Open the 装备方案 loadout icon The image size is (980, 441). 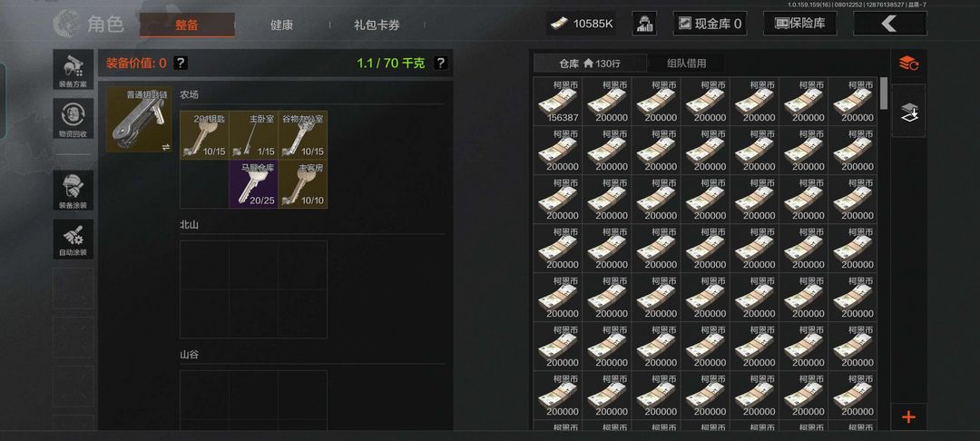tap(73, 69)
